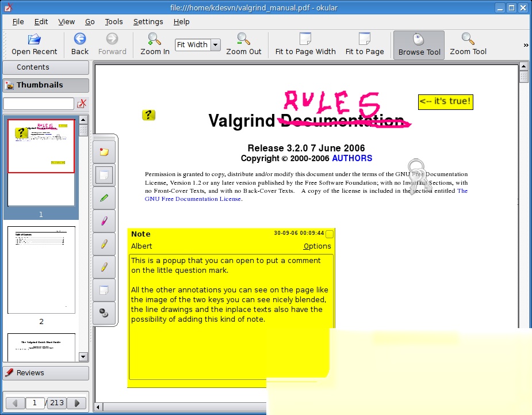Image resolution: width=532 pixels, height=415 pixels.
Task: Go Back using the blue arrow icon
Action: 80,39
